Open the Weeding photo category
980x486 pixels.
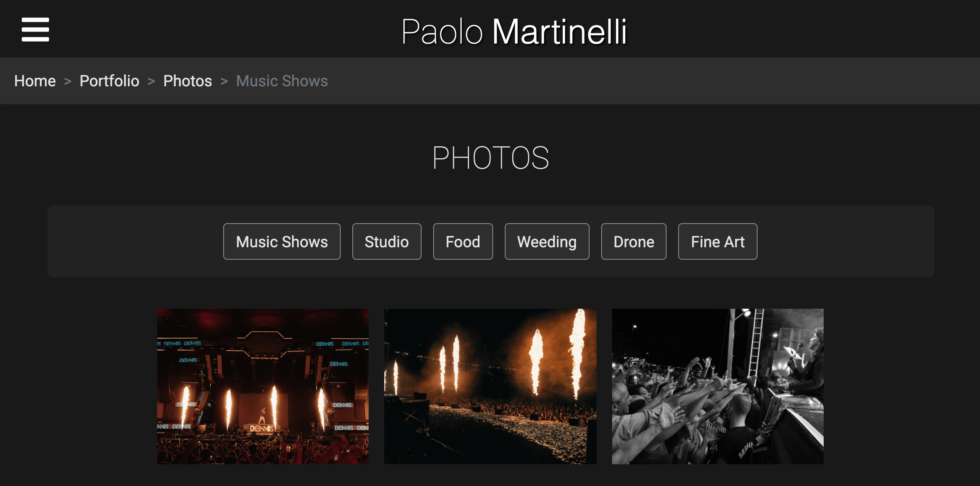[547, 241]
